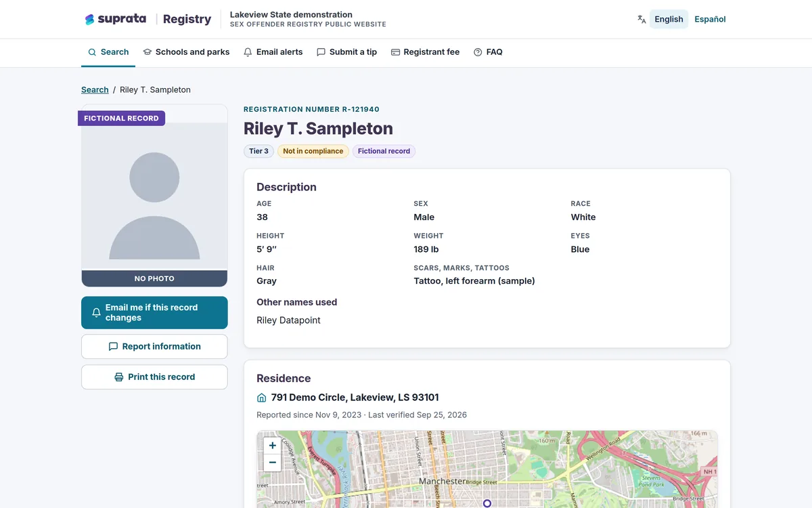Click the alias Riley Datapoint

click(288, 320)
